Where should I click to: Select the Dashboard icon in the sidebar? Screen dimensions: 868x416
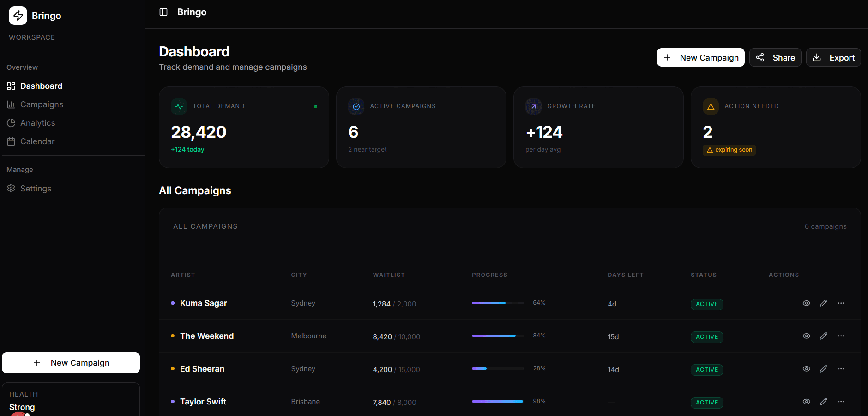[11, 86]
